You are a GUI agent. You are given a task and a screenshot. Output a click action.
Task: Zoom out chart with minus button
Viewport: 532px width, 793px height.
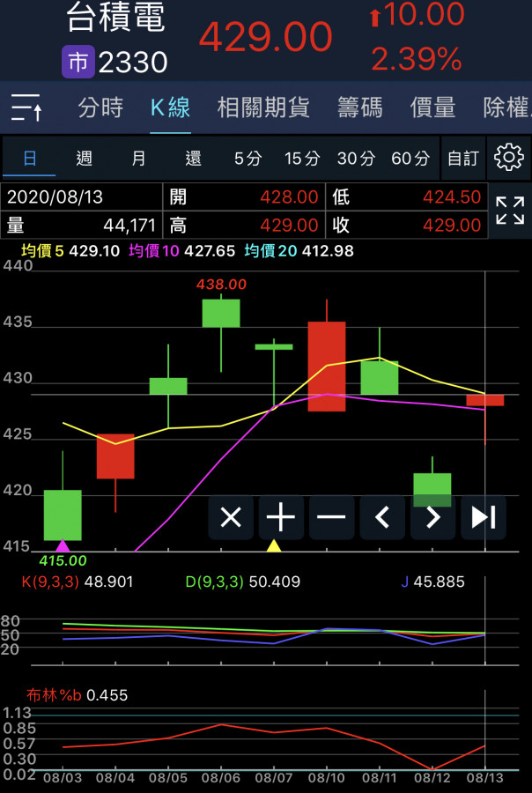[331, 517]
